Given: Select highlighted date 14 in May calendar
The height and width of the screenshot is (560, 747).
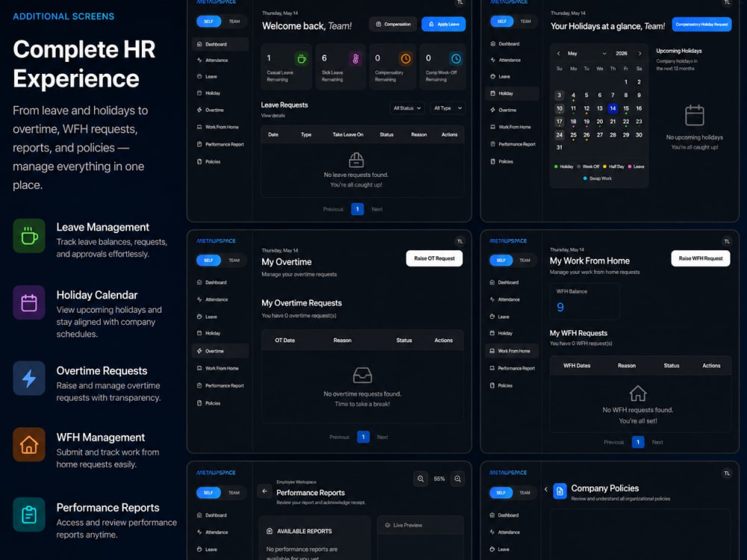Looking at the screenshot, I should coord(613,108).
